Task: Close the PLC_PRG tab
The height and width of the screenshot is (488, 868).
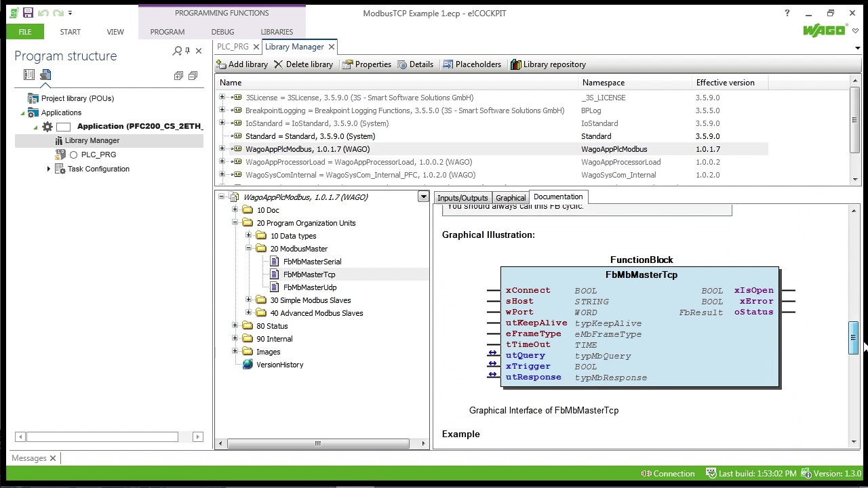Action: 256,47
